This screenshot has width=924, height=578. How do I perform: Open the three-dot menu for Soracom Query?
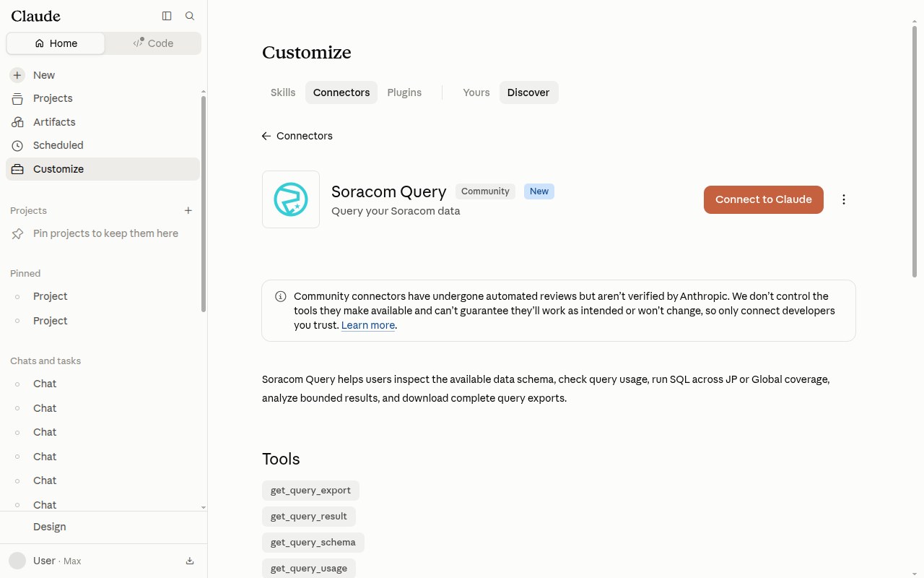tap(844, 199)
